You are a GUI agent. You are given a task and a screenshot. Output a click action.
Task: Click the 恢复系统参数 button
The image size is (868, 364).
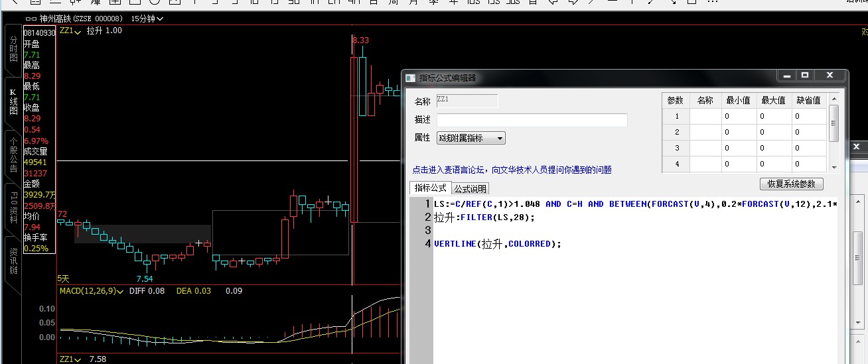[x=791, y=184]
